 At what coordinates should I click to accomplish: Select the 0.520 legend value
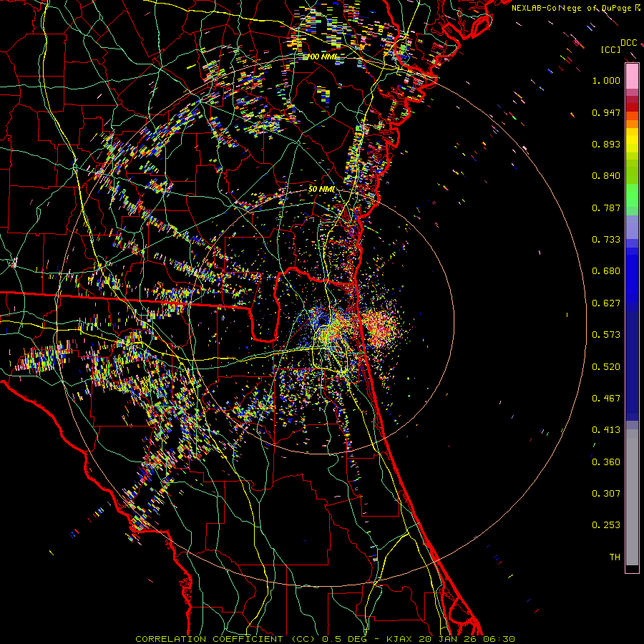pyautogui.click(x=606, y=367)
